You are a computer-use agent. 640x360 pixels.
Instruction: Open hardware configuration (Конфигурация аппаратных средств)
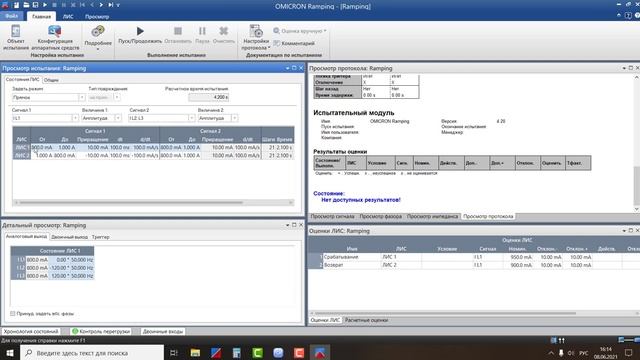55,31
